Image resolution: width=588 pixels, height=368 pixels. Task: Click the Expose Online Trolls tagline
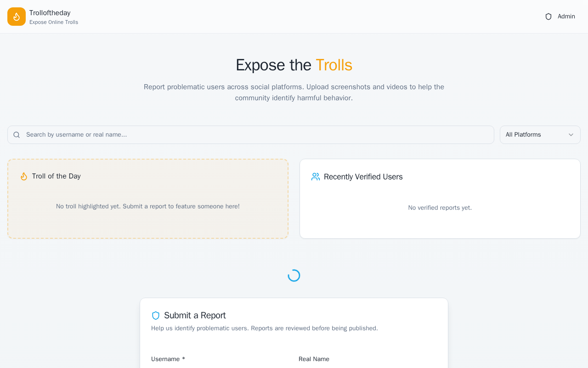(54, 22)
